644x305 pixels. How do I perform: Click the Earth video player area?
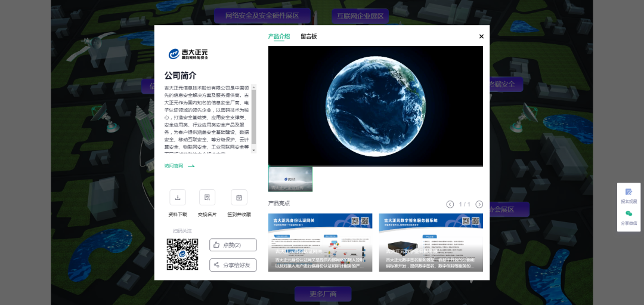375,106
